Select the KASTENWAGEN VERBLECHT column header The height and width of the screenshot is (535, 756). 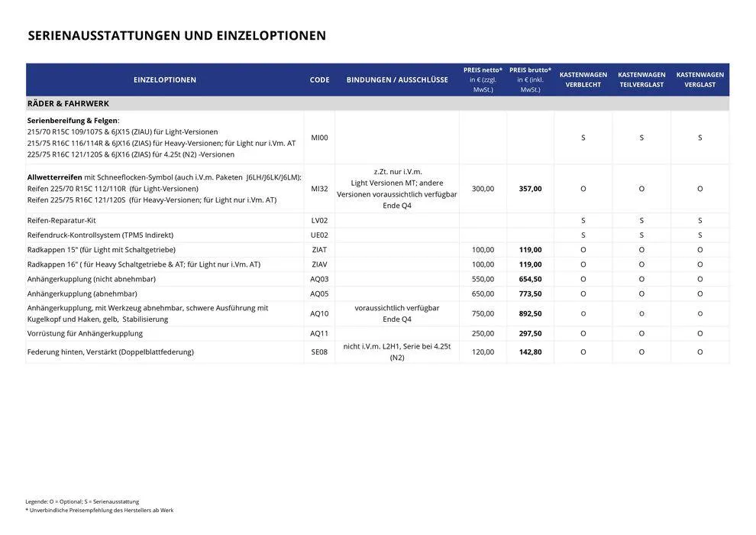[583, 79]
